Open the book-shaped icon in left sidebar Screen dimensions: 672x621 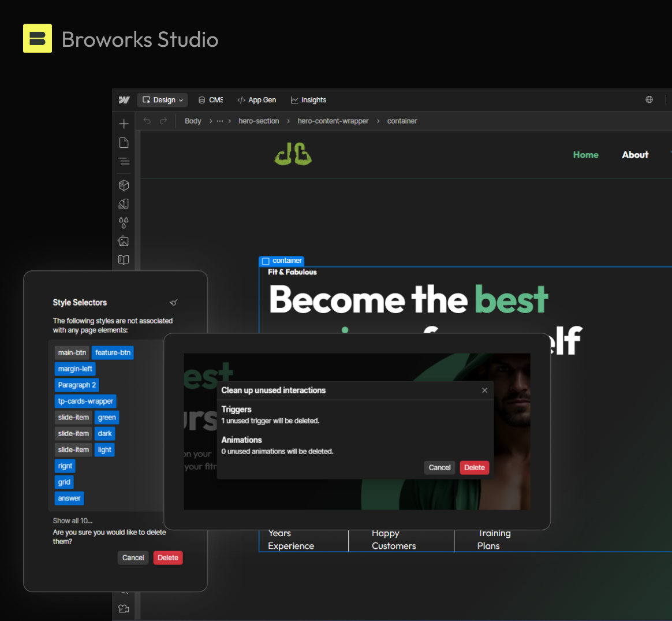click(x=124, y=260)
